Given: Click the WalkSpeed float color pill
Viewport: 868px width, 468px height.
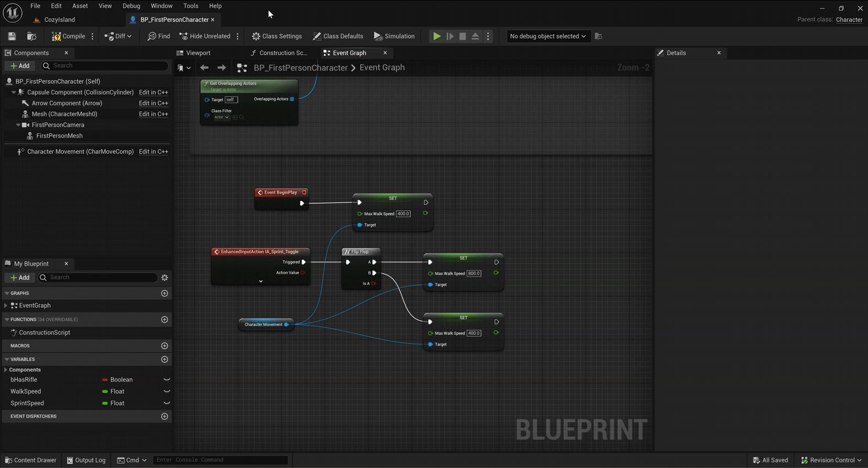Looking at the screenshot, I should 105,391.
